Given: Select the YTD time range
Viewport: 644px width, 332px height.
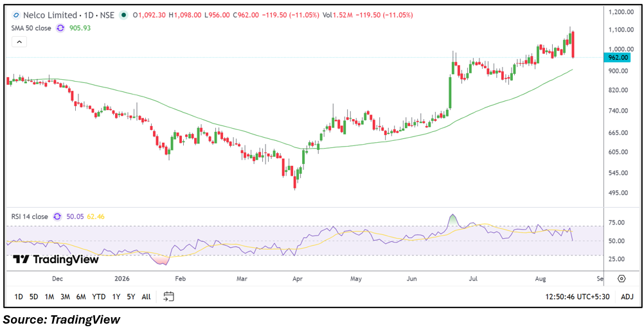Looking at the screenshot, I should point(98,297).
